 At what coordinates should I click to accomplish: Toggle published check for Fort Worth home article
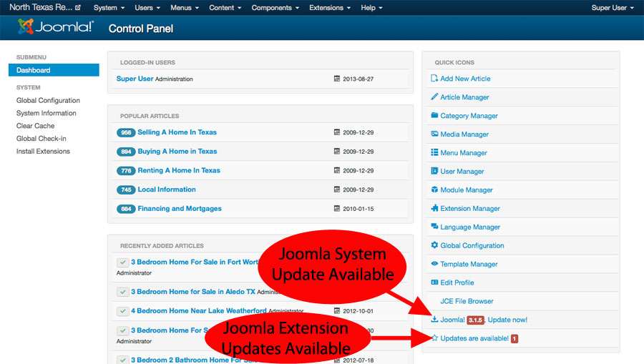[x=122, y=262]
